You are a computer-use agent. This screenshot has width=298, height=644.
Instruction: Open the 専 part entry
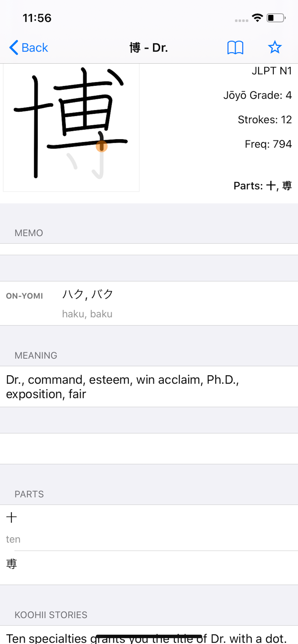tap(149, 568)
